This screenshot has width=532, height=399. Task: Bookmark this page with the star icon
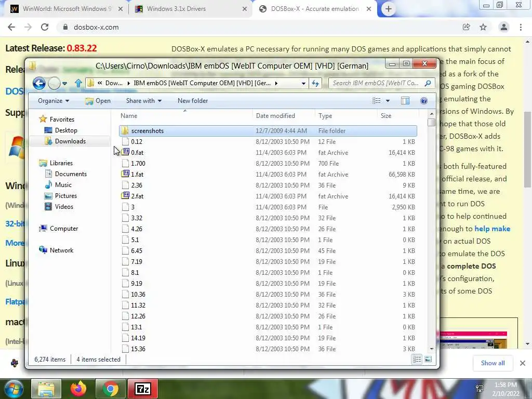click(x=483, y=27)
